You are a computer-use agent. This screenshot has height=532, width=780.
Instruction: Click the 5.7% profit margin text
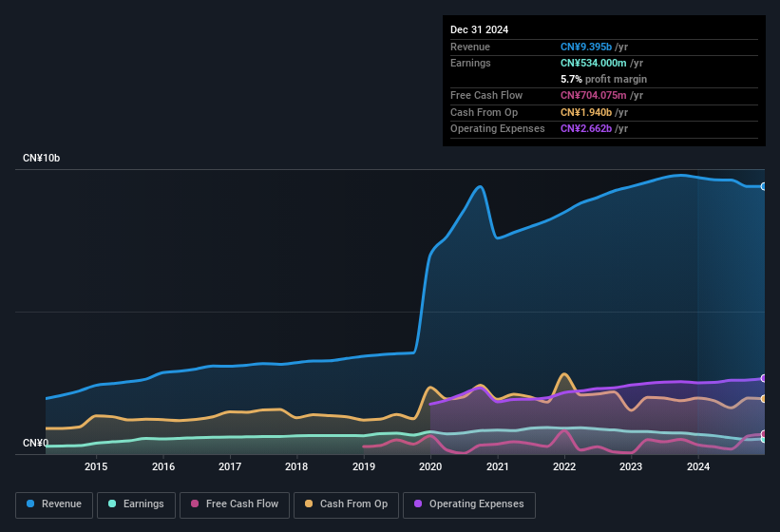(x=603, y=79)
